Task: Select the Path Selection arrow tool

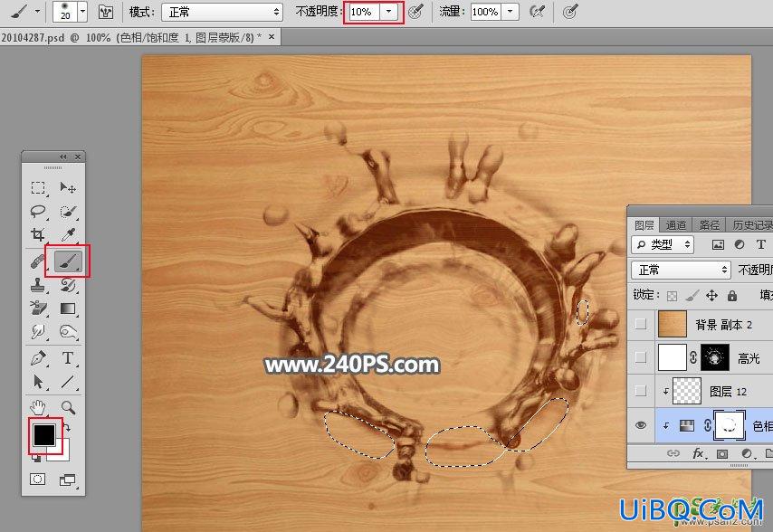Action: [x=38, y=382]
